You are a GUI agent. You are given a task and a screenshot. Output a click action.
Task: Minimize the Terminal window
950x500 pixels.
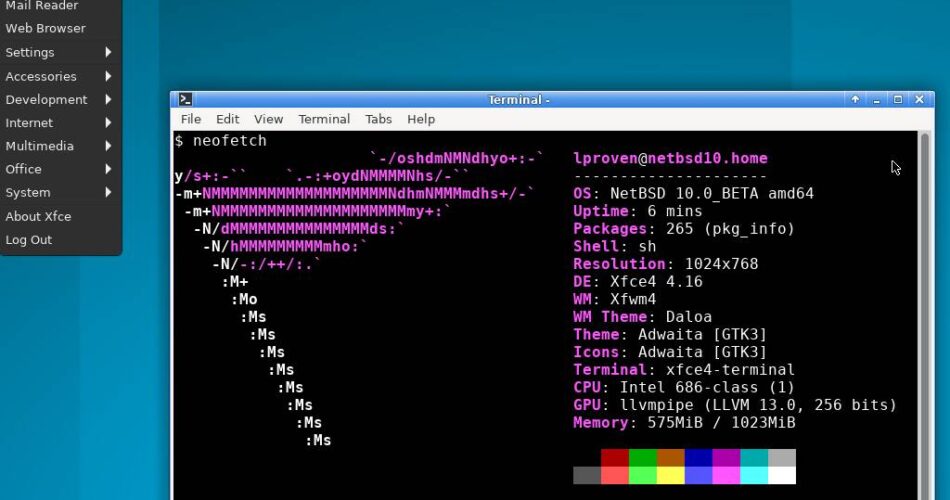[x=876, y=99]
